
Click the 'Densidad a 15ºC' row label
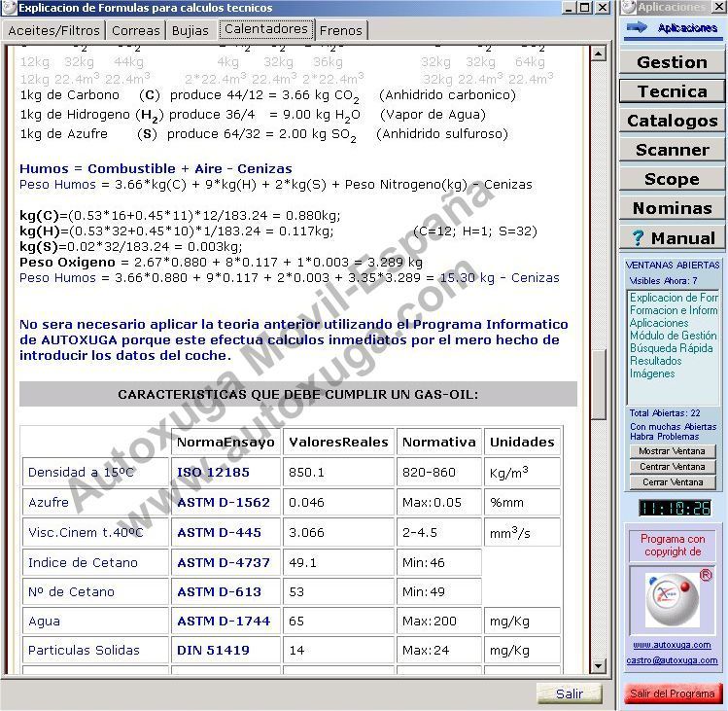pyautogui.click(x=95, y=472)
